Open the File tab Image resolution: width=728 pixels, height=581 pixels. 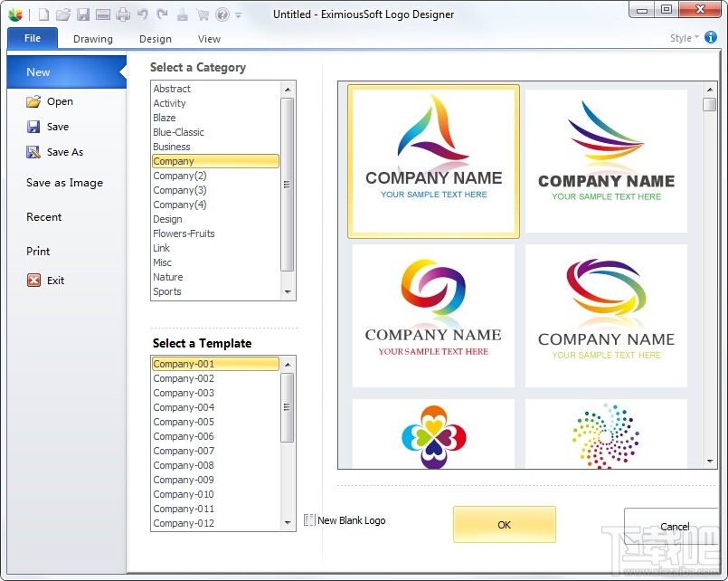(x=33, y=38)
